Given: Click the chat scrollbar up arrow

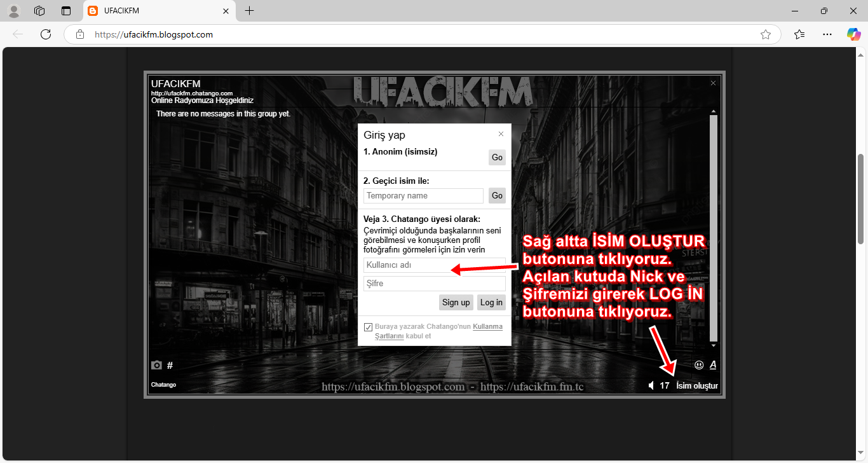Looking at the screenshot, I should coord(714,111).
